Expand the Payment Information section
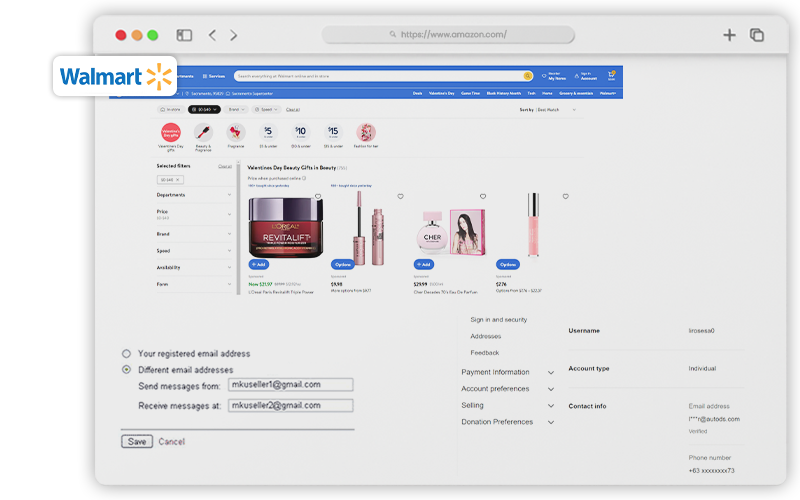800x500 pixels. (x=550, y=373)
